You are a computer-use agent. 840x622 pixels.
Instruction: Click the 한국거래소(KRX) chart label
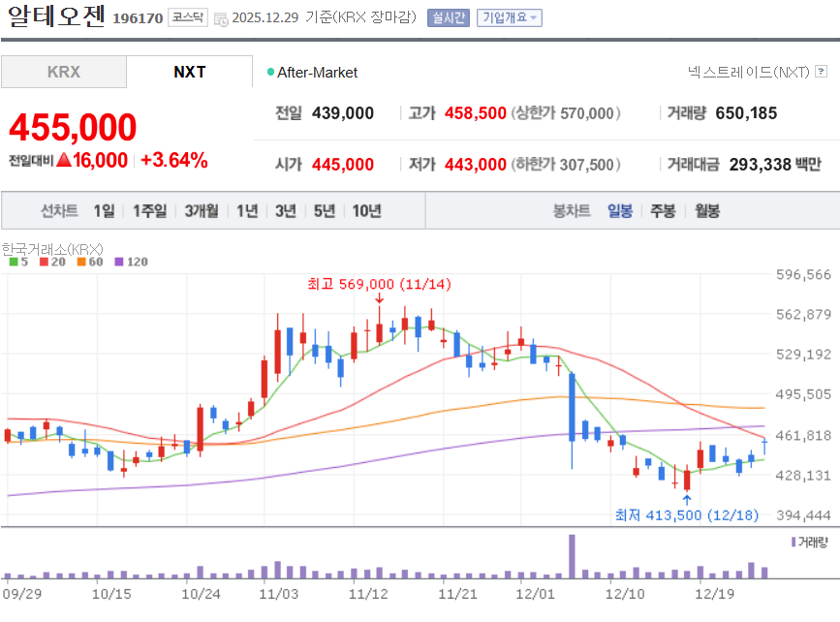pyautogui.click(x=52, y=249)
